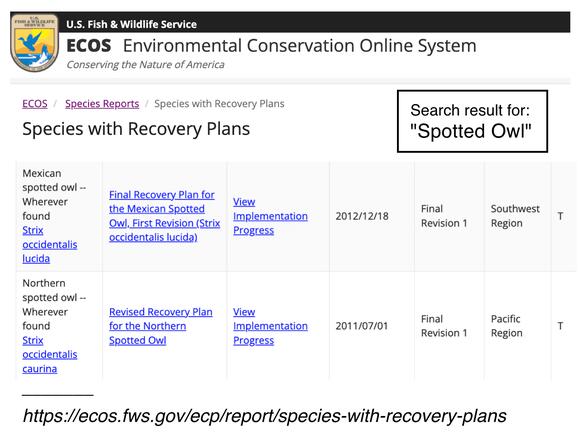Click the U.S. Fish & Wildlife Service banner text
Viewport: 580px width, 439px height.
pyautogui.click(x=131, y=24)
